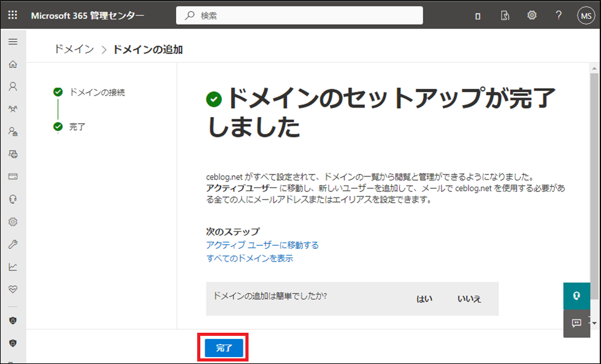Open the teal help assistant floating button
This screenshot has height=364, width=601.
coord(577,296)
